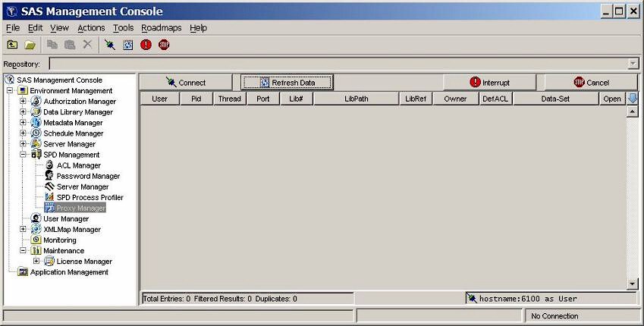Click the table scrollbar down arrow
Screen dimensions: 644x326
pos(633,284)
